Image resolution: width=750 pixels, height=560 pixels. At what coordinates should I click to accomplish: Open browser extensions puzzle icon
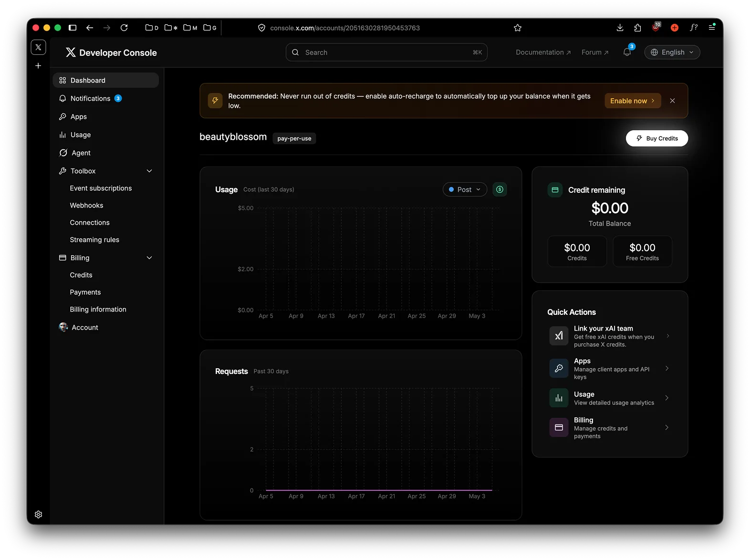pos(638,28)
